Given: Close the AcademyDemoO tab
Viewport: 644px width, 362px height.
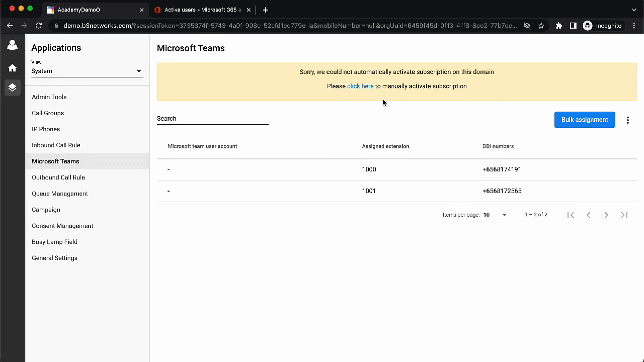Looking at the screenshot, I should click(142, 10).
